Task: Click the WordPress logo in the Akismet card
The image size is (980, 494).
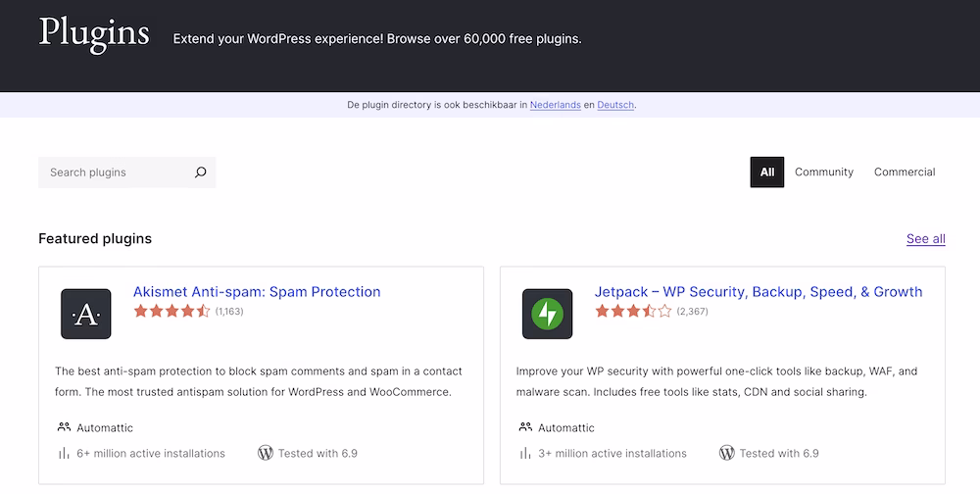Action: tap(266, 453)
